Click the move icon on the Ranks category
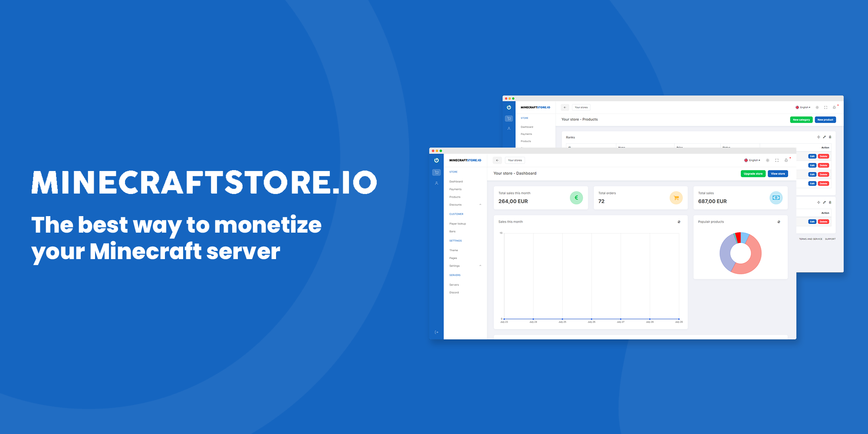The image size is (868, 434). 819,137
